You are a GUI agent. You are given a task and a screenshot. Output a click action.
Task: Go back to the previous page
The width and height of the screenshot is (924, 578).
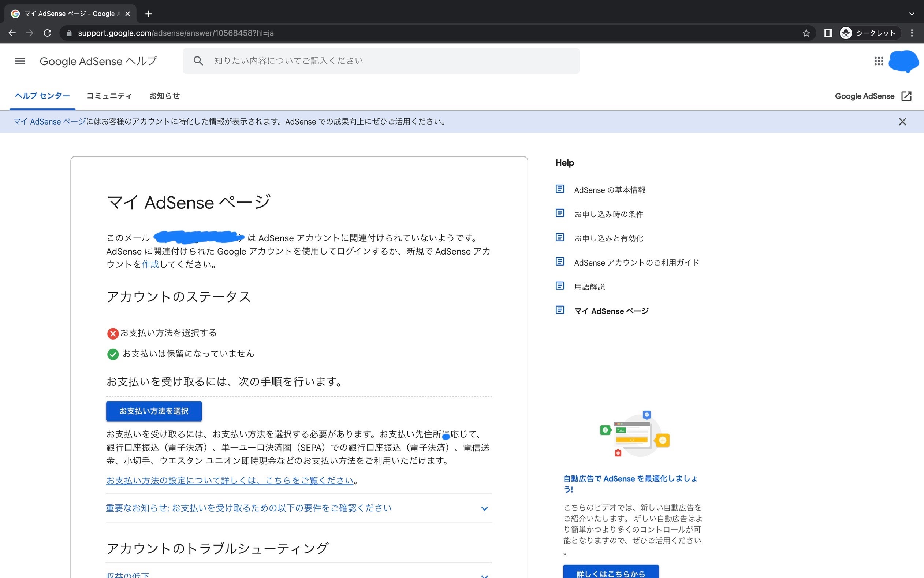point(12,33)
